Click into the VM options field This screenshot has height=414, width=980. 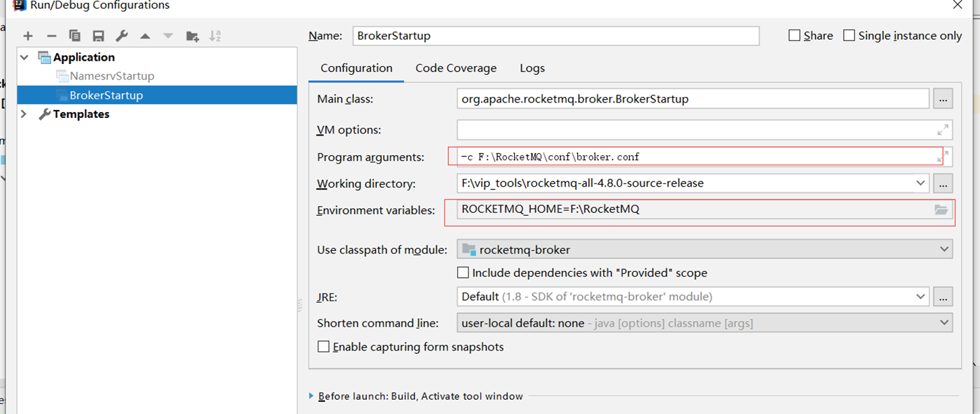click(x=695, y=129)
